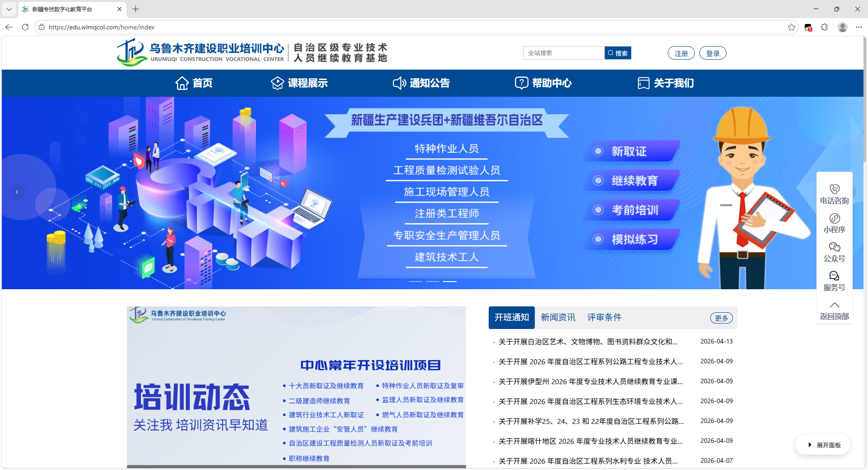Screen dimensions: 868x470
Task: Refresh the page using reload icon
Action: pos(25,28)
